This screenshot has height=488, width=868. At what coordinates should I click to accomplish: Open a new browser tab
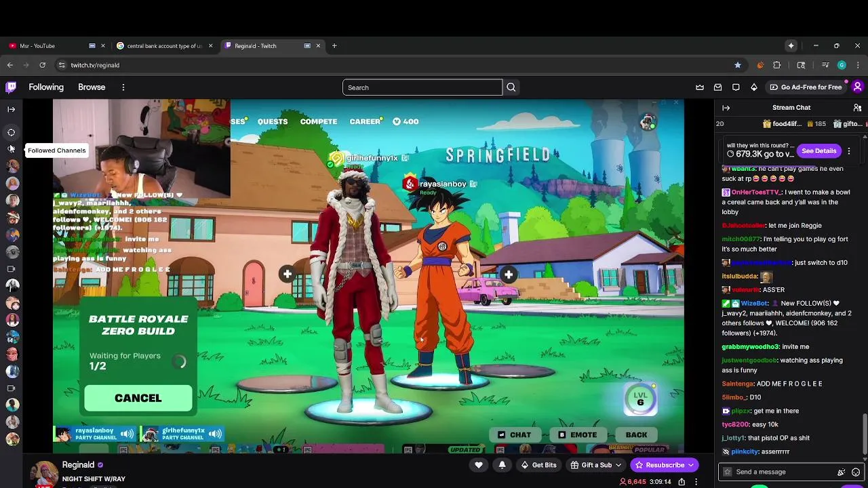(x=334, y=46)
